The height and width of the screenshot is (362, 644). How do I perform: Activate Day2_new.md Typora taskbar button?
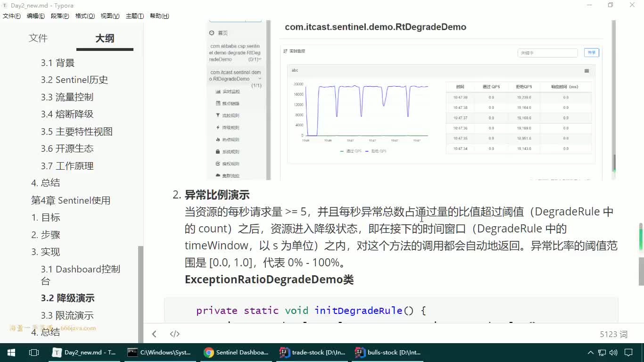[x=85, y=353]
